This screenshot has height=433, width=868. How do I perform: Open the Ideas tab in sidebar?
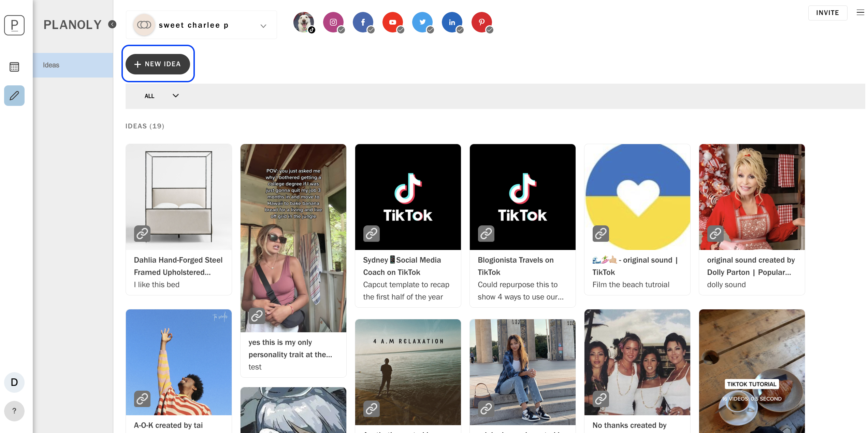73,65
